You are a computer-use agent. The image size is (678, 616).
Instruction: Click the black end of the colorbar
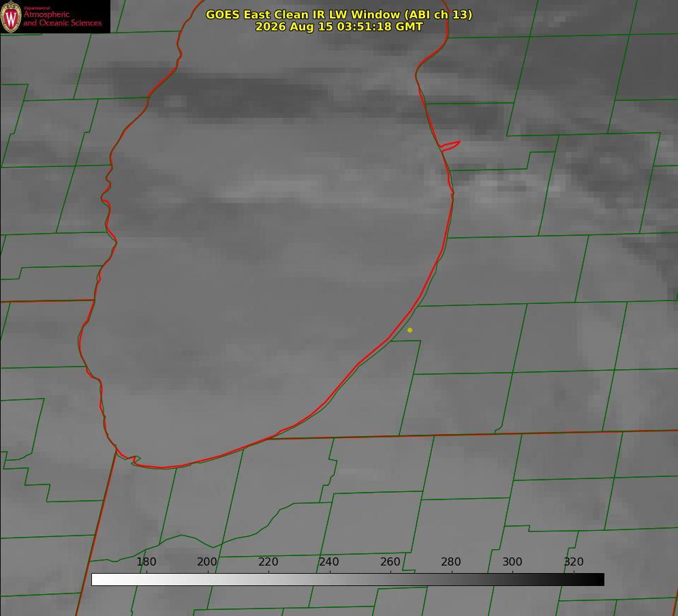(598, 580)
